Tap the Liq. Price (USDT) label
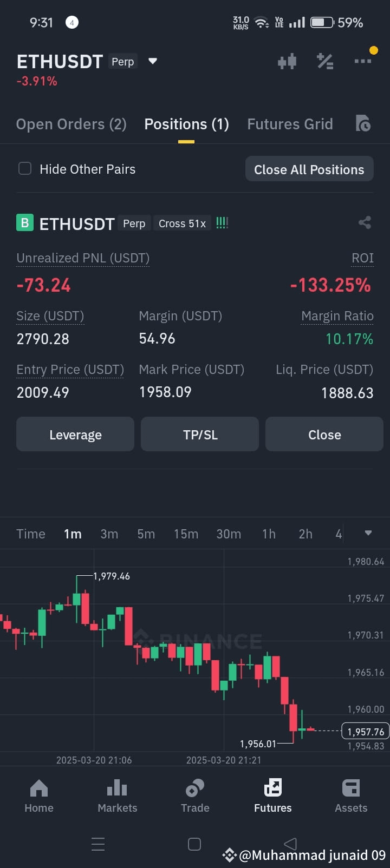Image resolution: width=390 pixels, height=868 pixels. point(324,370)
